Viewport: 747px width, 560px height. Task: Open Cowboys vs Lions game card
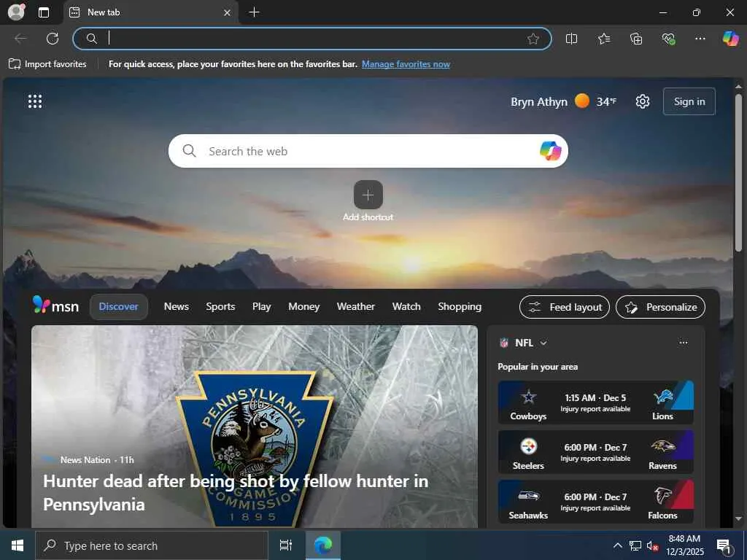[595, 402]
